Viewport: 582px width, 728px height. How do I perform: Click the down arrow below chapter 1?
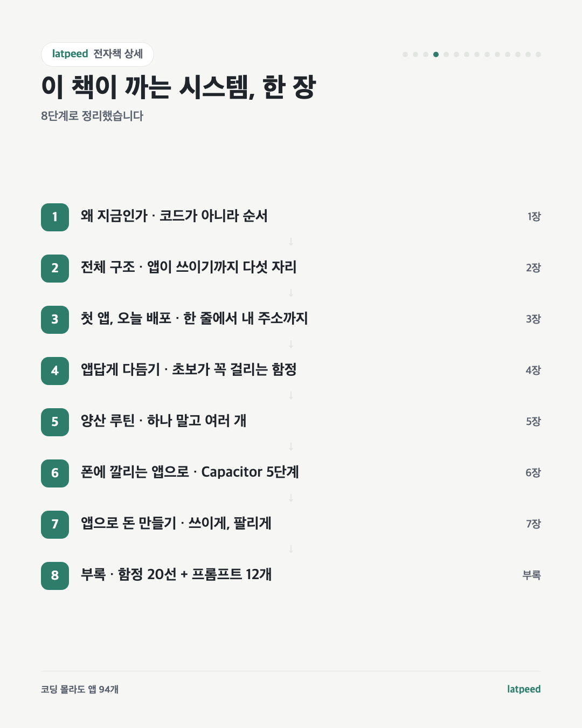[291, 242]
